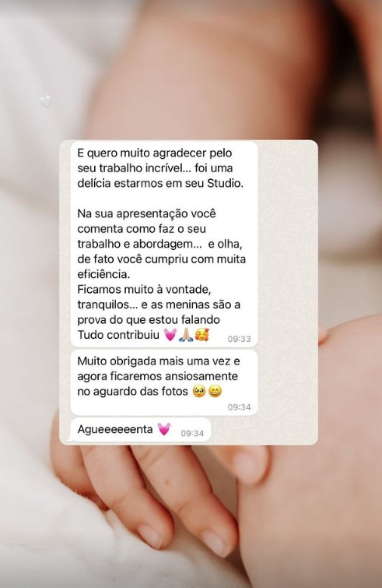Tap the white heart sticker

(x=46, y=101)
